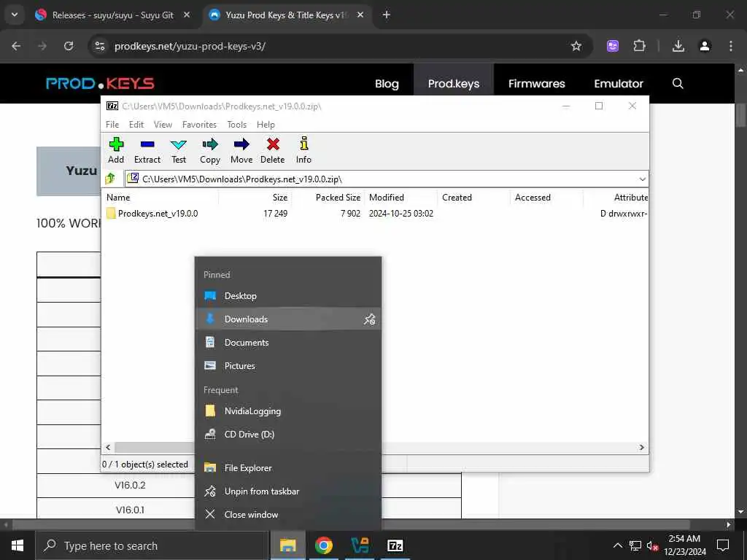Unpin Downloads using the pin icon
747x560 pixels.
click(x=370, y=319)
